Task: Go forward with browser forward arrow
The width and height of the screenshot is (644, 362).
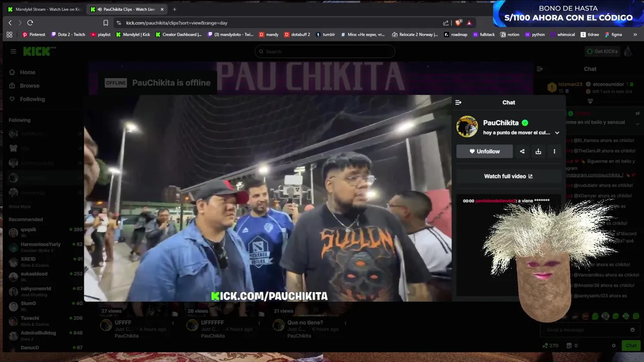Action: 20,23
